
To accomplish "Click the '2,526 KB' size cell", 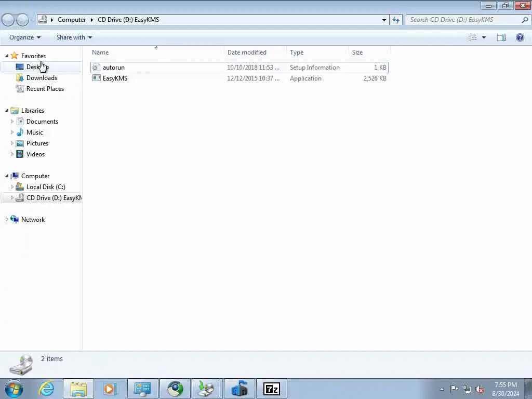I will 375,78.
